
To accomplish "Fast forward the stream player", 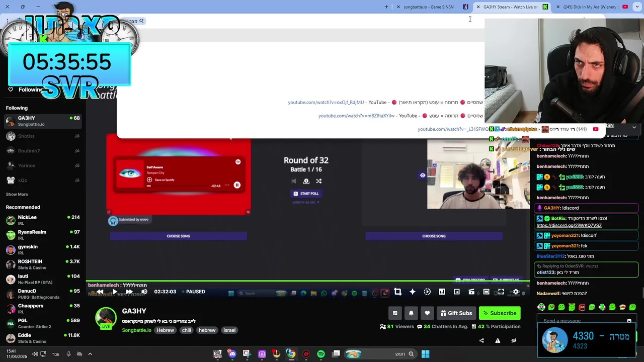I will click(129, 292).
